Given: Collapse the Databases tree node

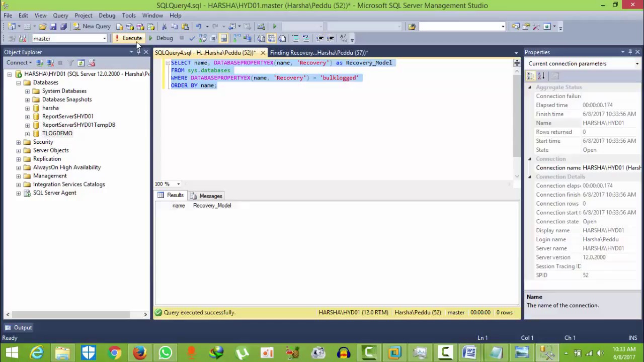Looking at the screenshot, I should click(19, 82).
